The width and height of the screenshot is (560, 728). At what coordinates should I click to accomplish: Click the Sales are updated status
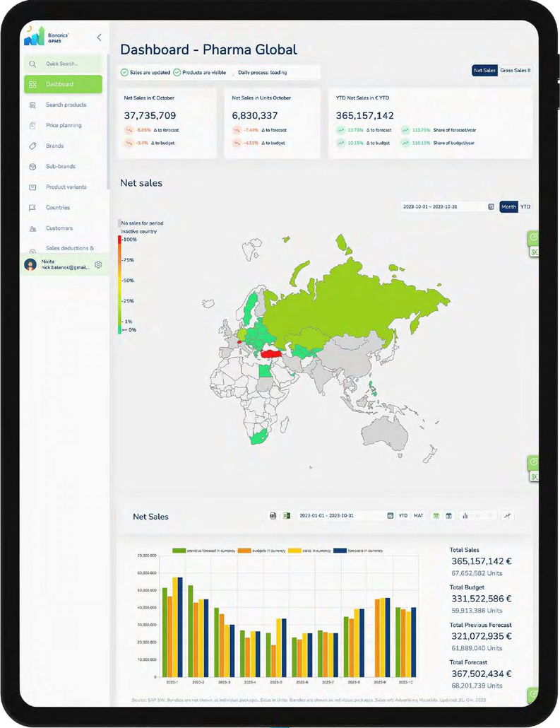coord(145,72)
